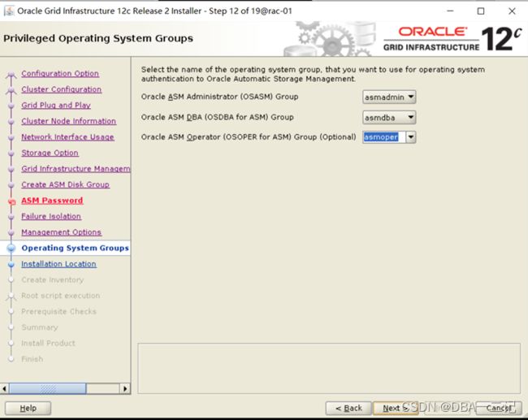Click the Help button
The image size is (528, 420).
[x=28, y=408]
